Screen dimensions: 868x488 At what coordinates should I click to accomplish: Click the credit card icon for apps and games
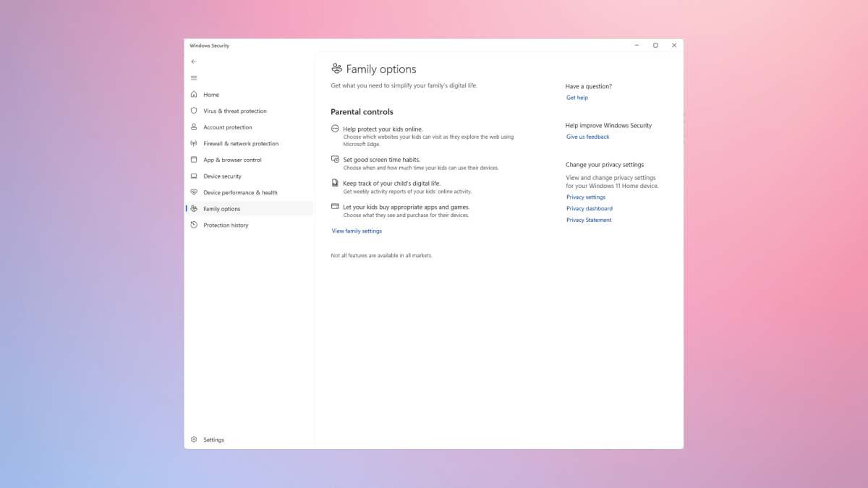tap(335, 207)
